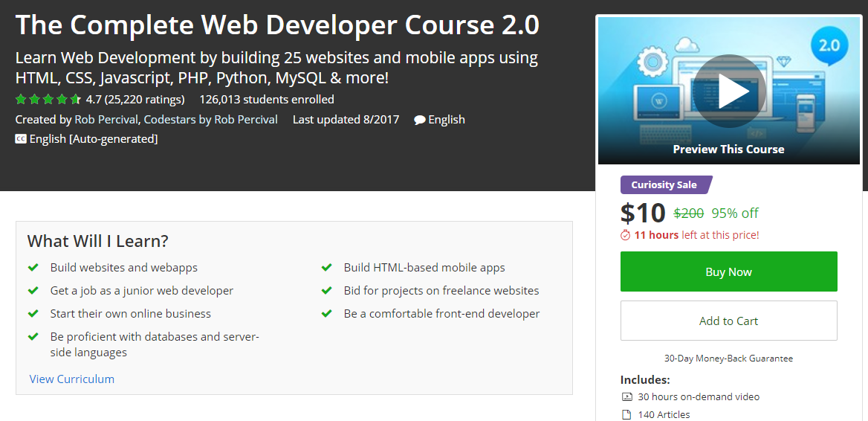This screenshot has width=868, height=421.
Task: Click the checkmark beside Build websites and webapps
Action: point(33,268)
